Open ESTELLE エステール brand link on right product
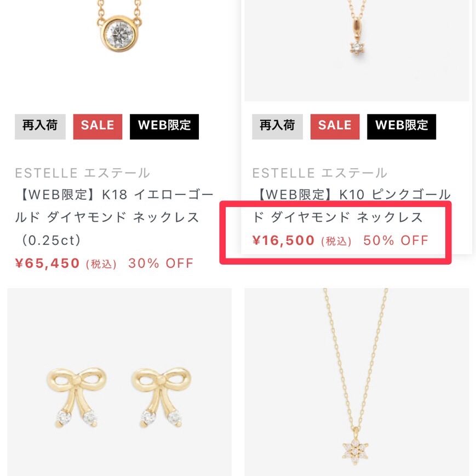This screenshot has height=476, width=476. [x=320, y=173]
